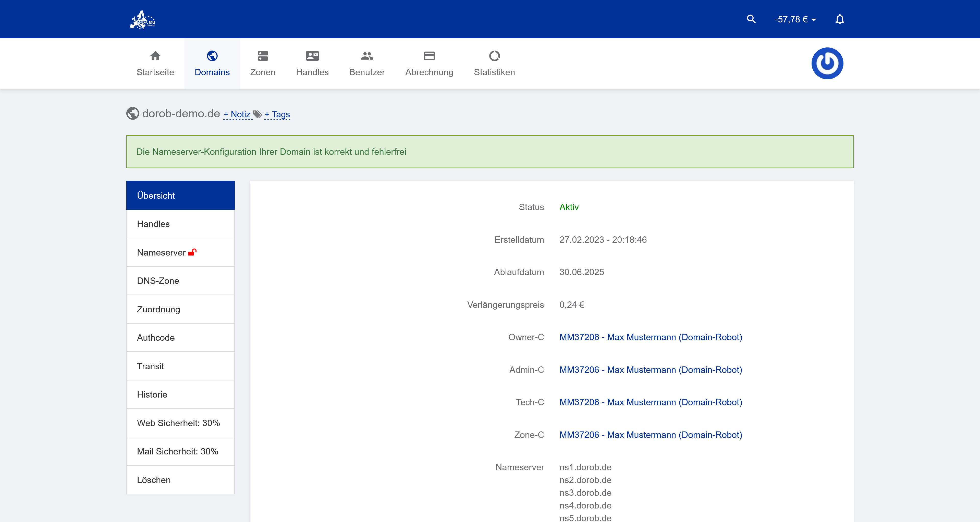This screenshot has height=522, width=980.
Task: Click the reg.eu logo in header
Action: (x=143, y=20)
